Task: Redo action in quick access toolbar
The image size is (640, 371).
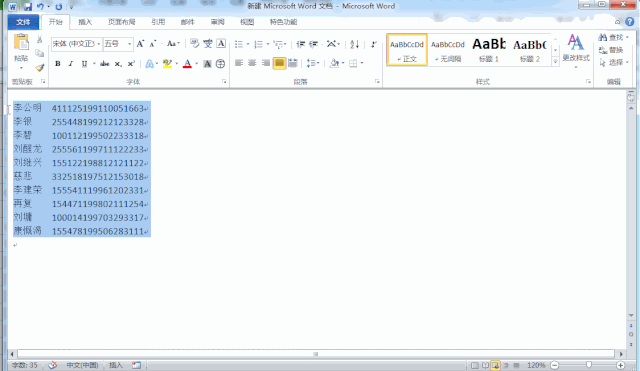Action: click(x=58, y=7)
